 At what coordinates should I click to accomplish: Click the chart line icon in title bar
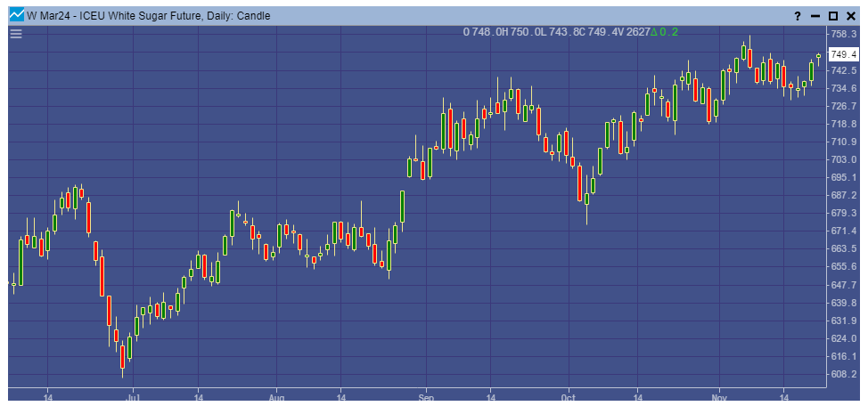(17, 15)
